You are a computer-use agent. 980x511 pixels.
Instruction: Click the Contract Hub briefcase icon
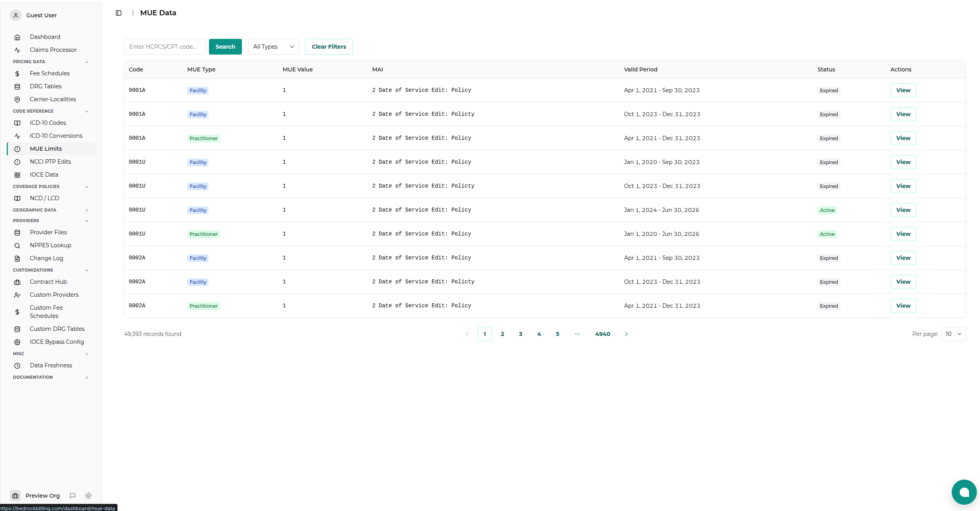[17, 282]
